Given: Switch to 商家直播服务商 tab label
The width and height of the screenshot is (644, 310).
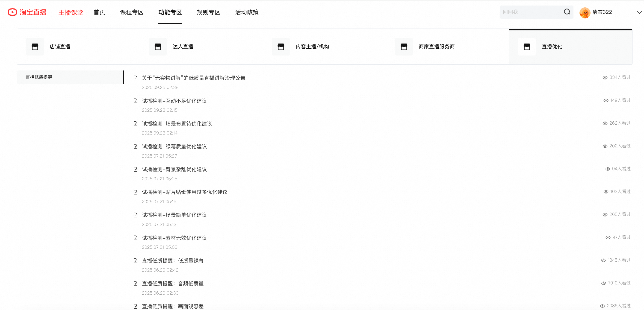Looking at the screenshot, I should [x=437, y=47].
